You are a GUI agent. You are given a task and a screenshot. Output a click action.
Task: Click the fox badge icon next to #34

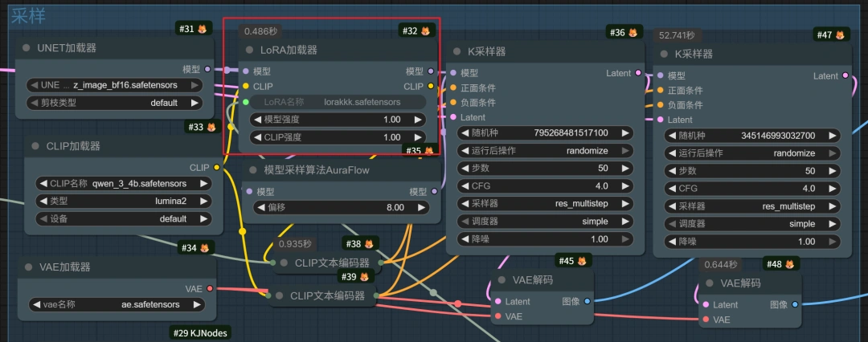pos(204,248)
